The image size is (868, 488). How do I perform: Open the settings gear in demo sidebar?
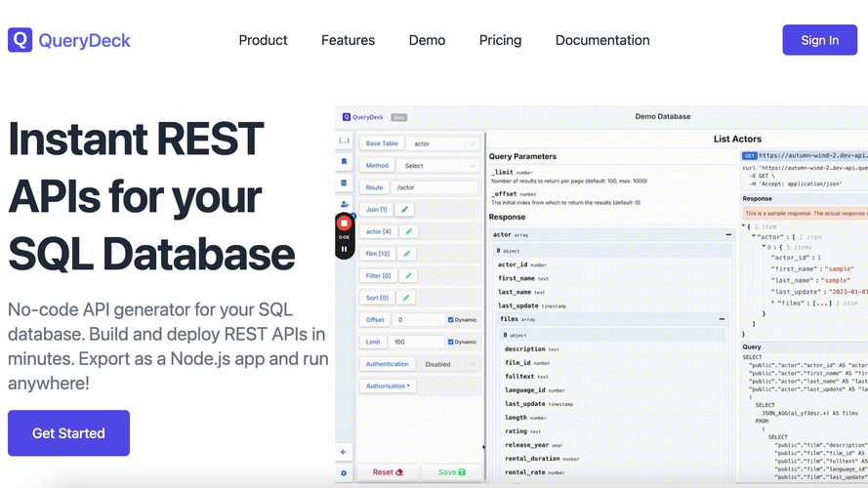(344, 473)
